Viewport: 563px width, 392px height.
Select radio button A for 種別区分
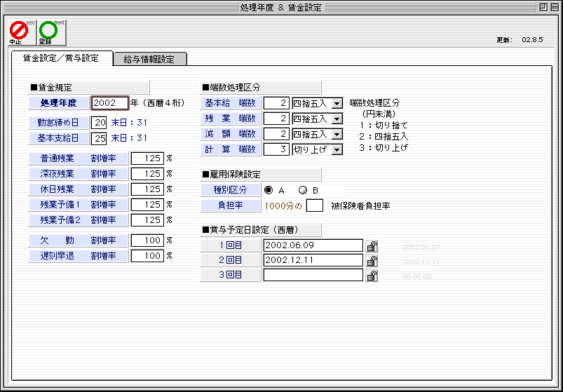pos(269,190)
